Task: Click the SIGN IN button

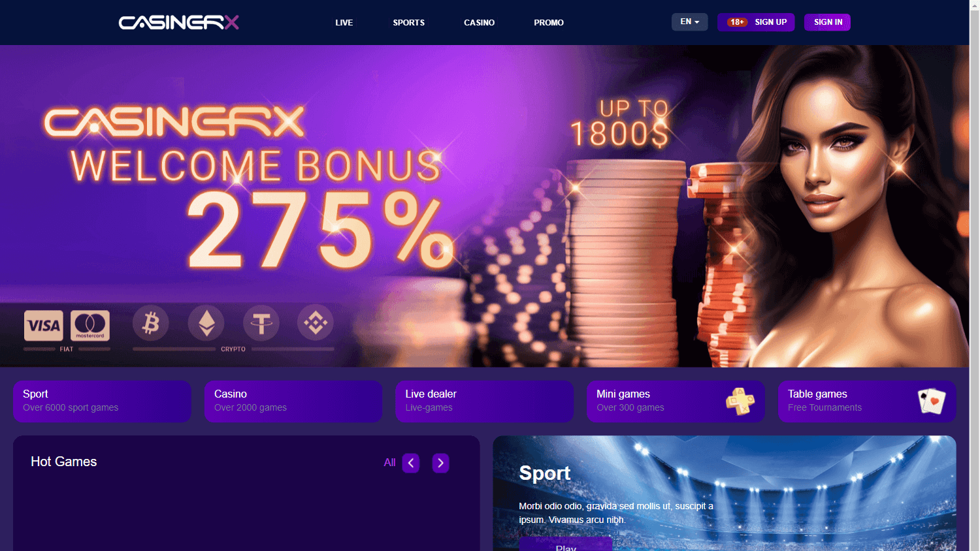Action: coord(828,22)
